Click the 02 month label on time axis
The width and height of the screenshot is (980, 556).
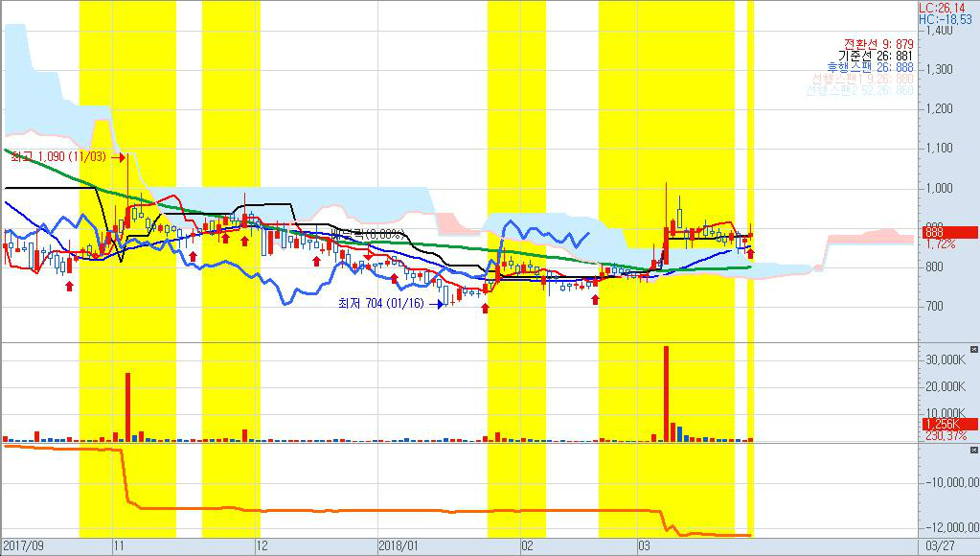(x=528, y=546)
